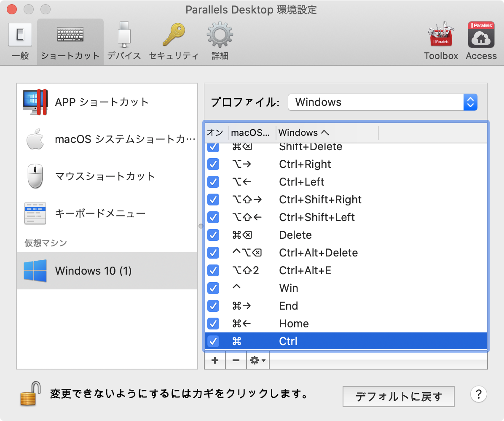This screenshot has width=504, height=421.
Task: Select the Windows 10 (1) virtual machine
Action: 107,271
